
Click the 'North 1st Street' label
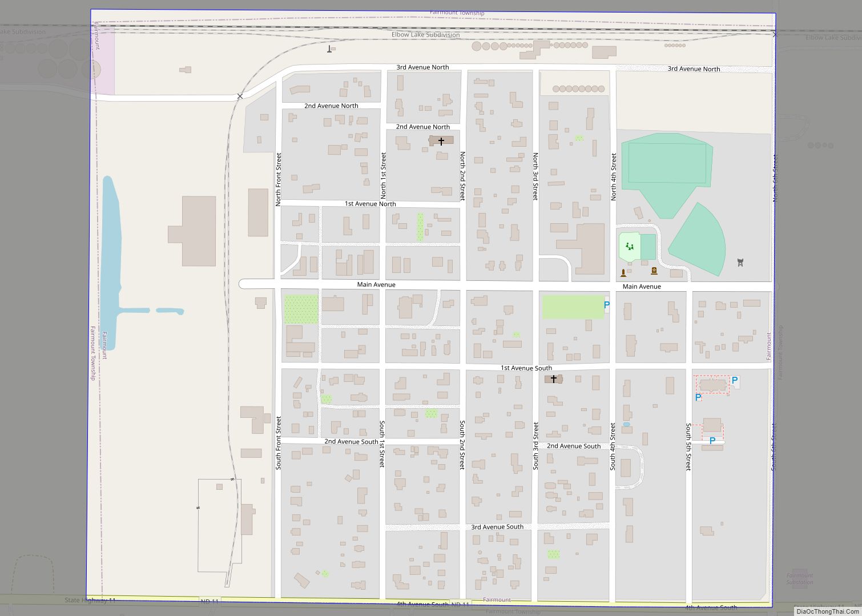click(x=383, y=176)
